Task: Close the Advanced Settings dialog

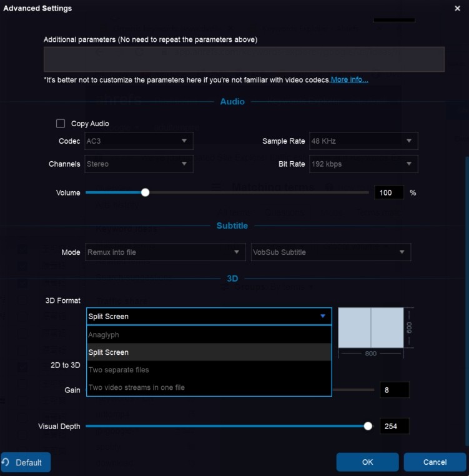Action: pos(457,8)
